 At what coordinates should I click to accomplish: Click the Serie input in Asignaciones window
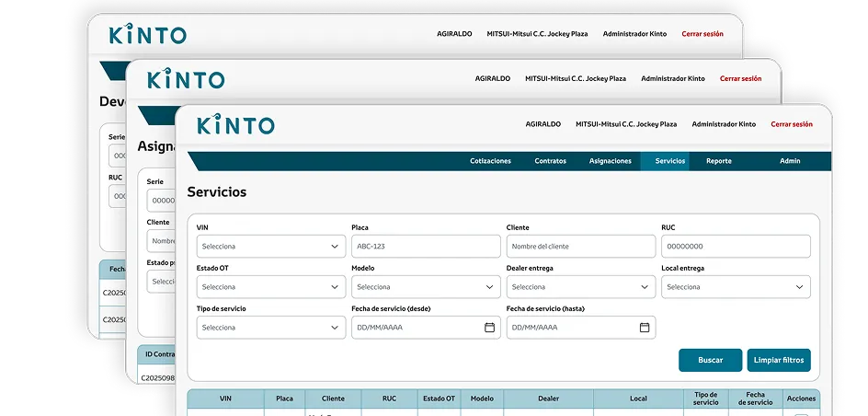point(161,201)
